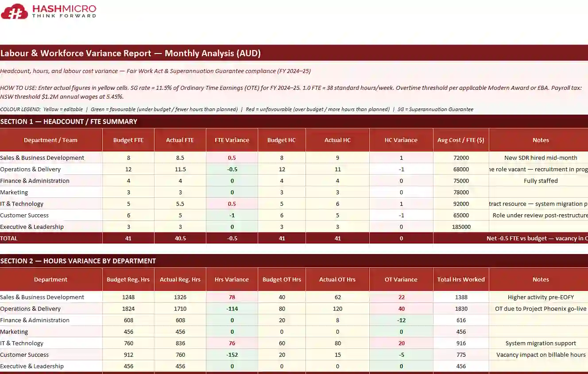Click the HashMicro cloud logo icon
The width and height of the screenshot is (588, 374).
(15, 12)
